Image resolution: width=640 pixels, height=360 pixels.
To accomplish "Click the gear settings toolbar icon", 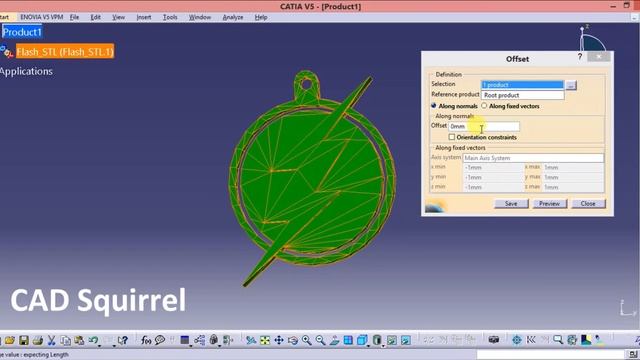I will coord(572,340).
